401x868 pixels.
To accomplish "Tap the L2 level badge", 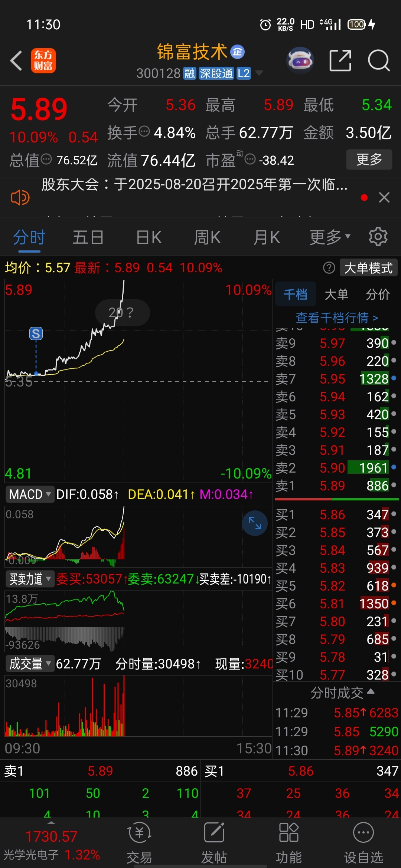I will click(244, 73).
